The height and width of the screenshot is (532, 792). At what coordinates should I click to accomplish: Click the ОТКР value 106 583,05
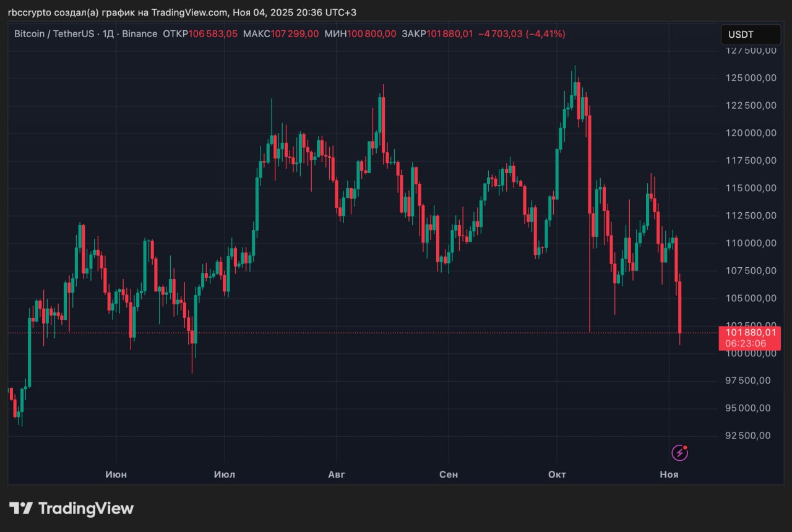pos(213,34)
